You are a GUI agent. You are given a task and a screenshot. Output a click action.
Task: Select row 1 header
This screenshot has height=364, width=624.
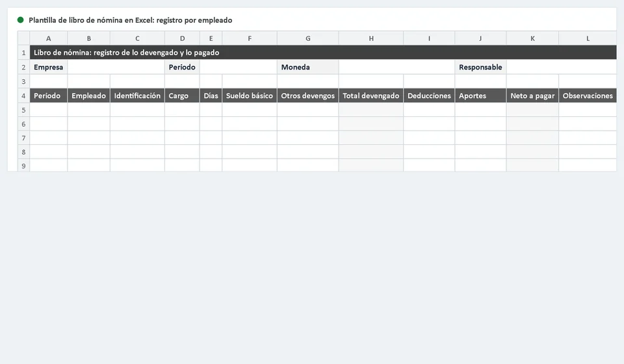(x=23, y=53)
